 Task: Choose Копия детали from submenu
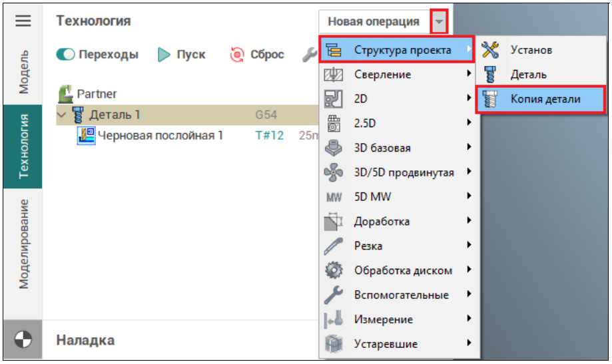(545, 99)
